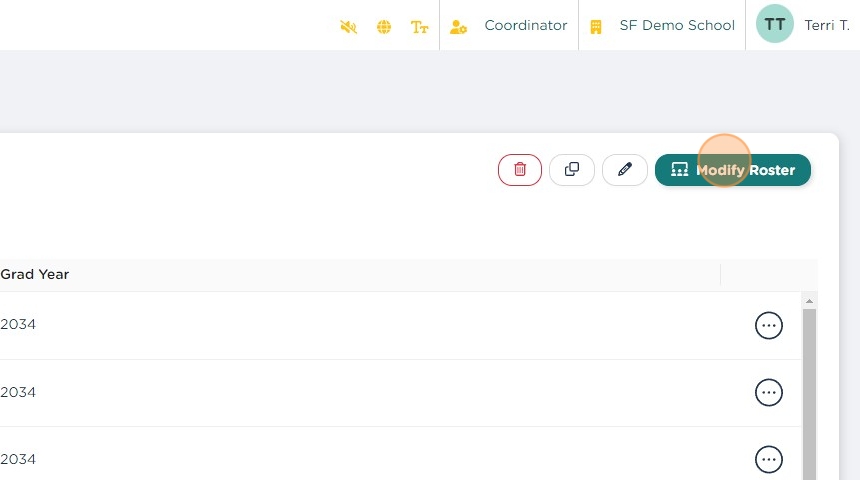This screenshot has height=480, width=860.
Task: Click the text size icon
Action: tap(420, 26)
